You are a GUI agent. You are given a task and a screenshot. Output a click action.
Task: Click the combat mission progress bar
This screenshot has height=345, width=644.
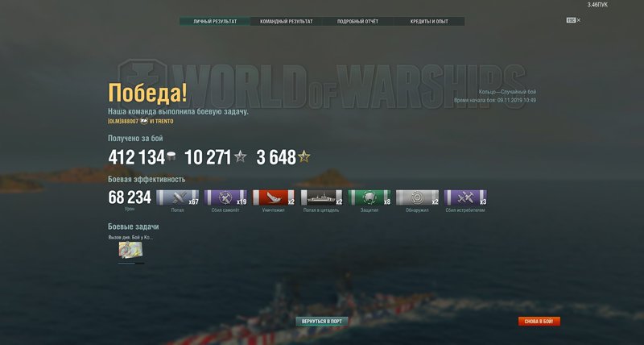click(x=131, y=263)
